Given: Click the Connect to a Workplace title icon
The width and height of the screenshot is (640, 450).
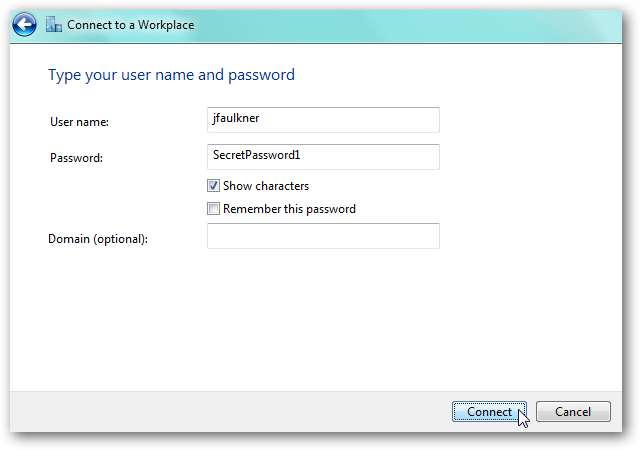Looking at the screenshot, I should pos(54,24).
